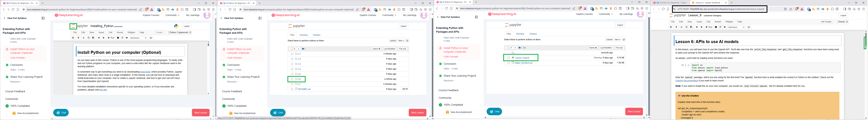Collapse the syllabus sidebar in Installing_Python window
Image resolution: width=868 pixels, height=120 pixels.
coord(43,18)
